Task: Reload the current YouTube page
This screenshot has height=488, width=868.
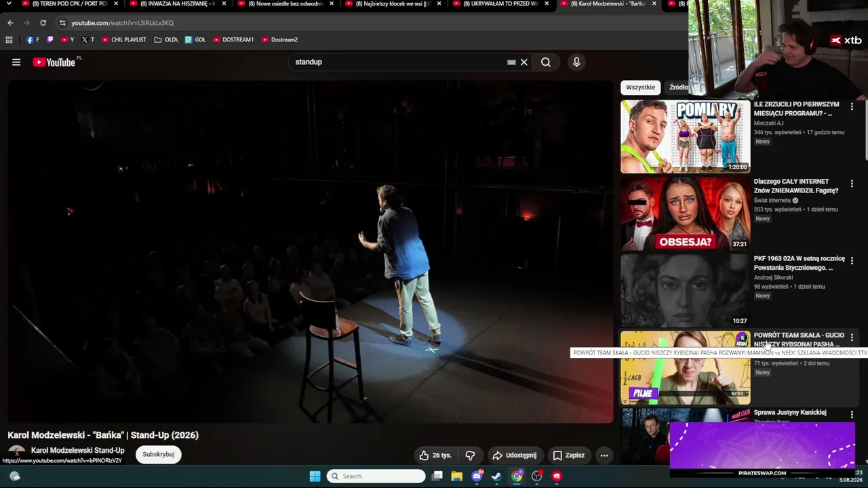Action: (43, 23)
